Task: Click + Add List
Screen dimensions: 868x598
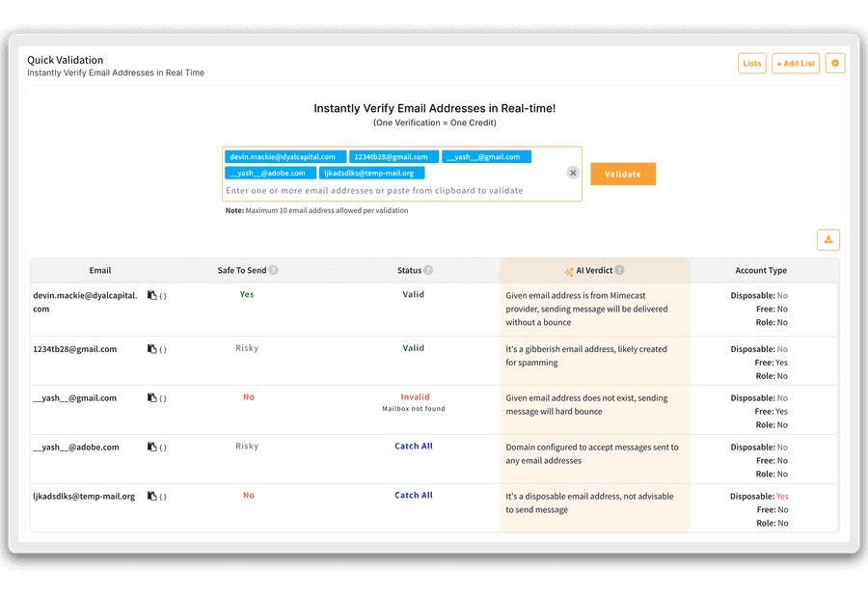Action: (795, 63)
